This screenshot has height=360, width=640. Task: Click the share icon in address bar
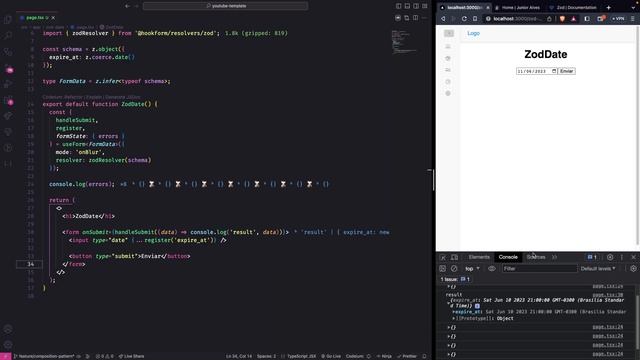(x=549, y=19)
